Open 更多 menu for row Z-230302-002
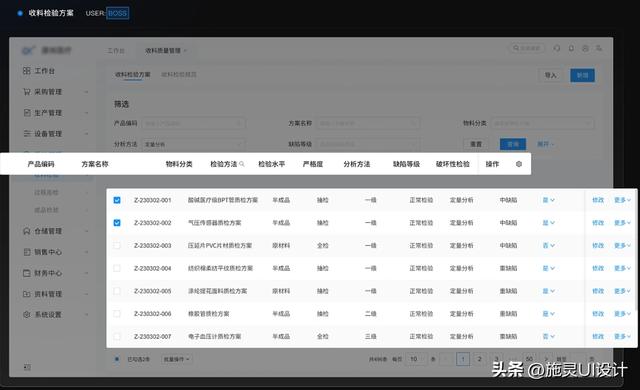Image resolution: width=640 pixels, height=390 pixels. [x=622, y=223]
